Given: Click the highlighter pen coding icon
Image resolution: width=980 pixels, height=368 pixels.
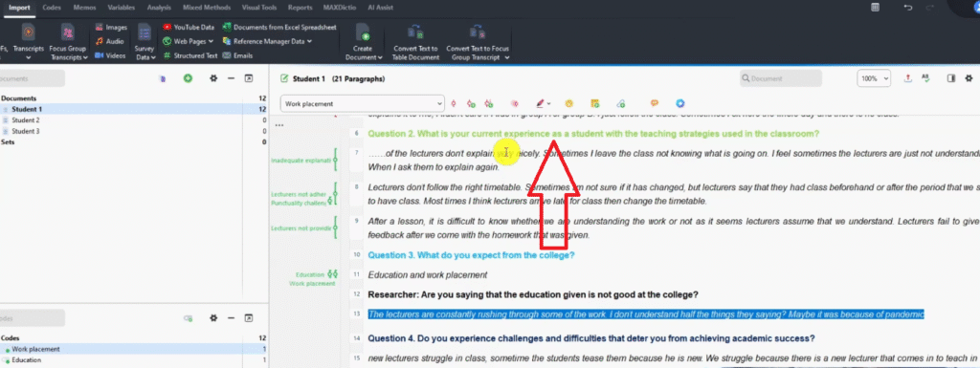Looking at the screenshot, I should click(x=540, y=103).
